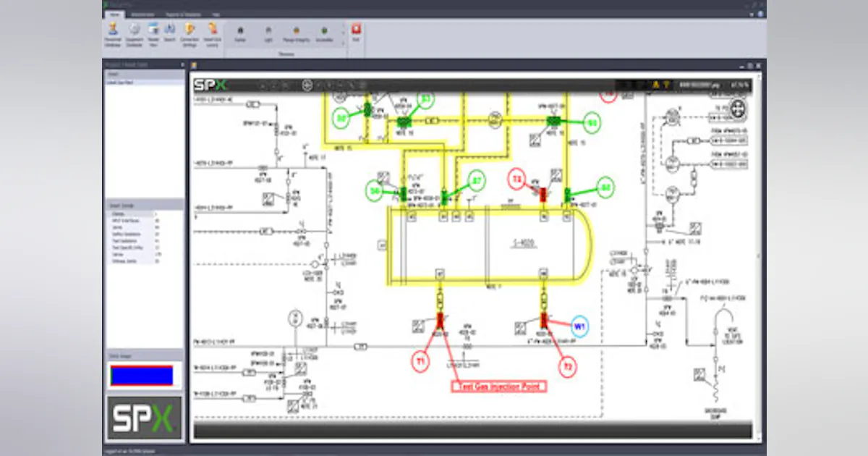
Task: Click the right yellow icon beside the file name
Action: click(666, 85)
